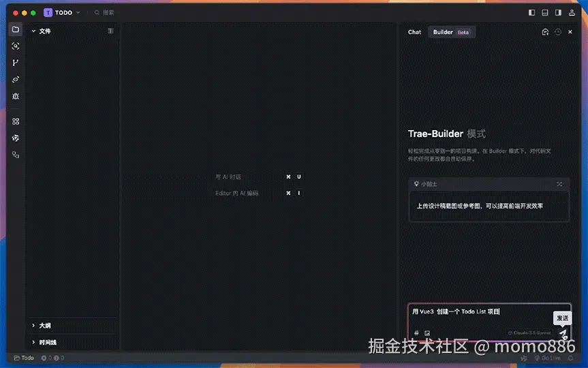Click the 与 AI 对话 shortcut hint
The width and height of the screenshot is (588, 368).
(258, 177)
